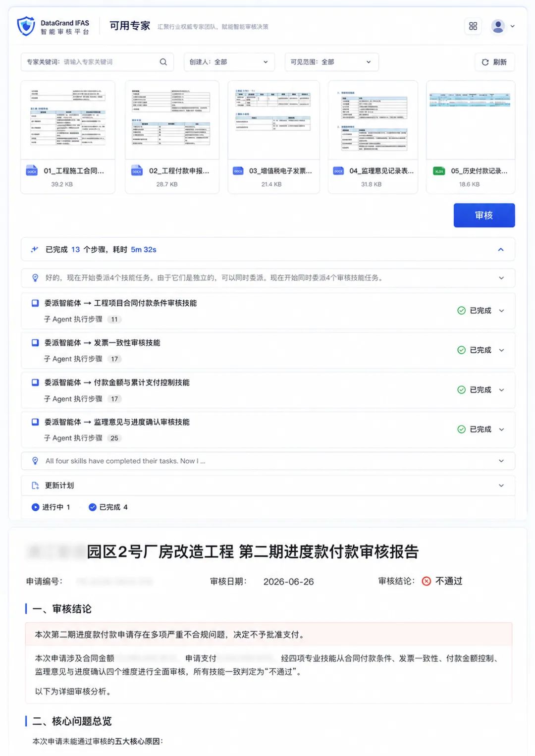
Task: Click DOCX icon beside 02_工程付款申报
Action: coord(137,171)
